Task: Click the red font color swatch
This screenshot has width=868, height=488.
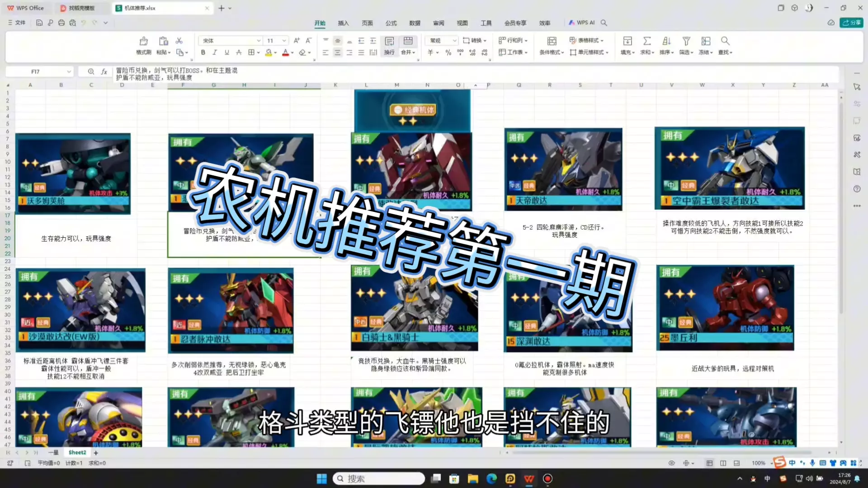Action: 285,53
